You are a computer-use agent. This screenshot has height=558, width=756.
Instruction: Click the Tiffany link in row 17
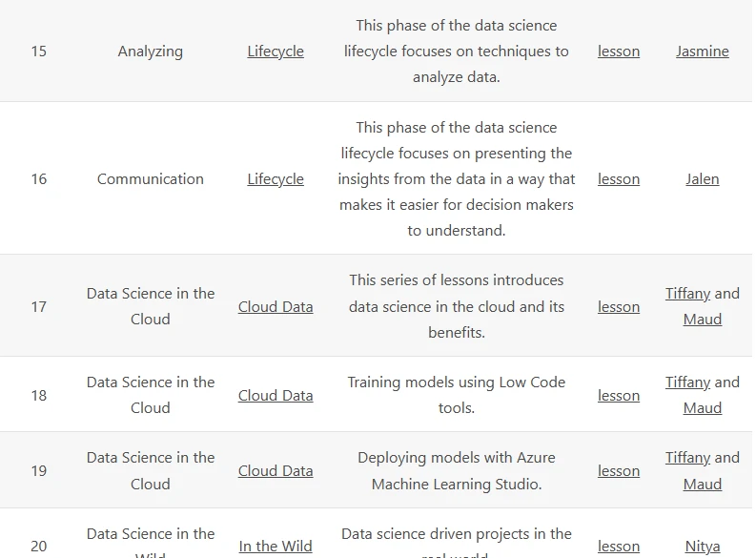click(688, 294)
